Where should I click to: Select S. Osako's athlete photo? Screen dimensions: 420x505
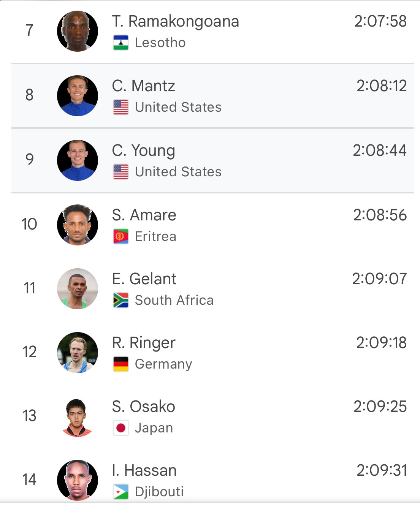coord(78,417)
